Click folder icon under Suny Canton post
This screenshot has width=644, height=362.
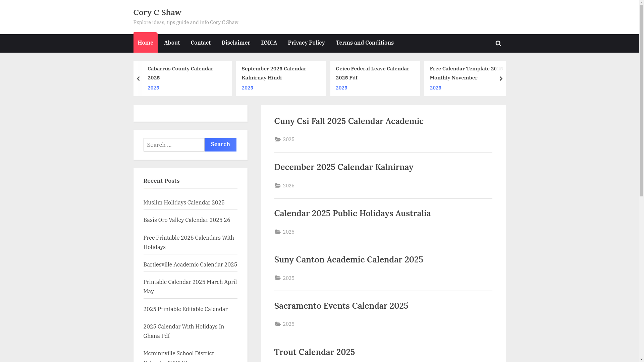[278, 278]
